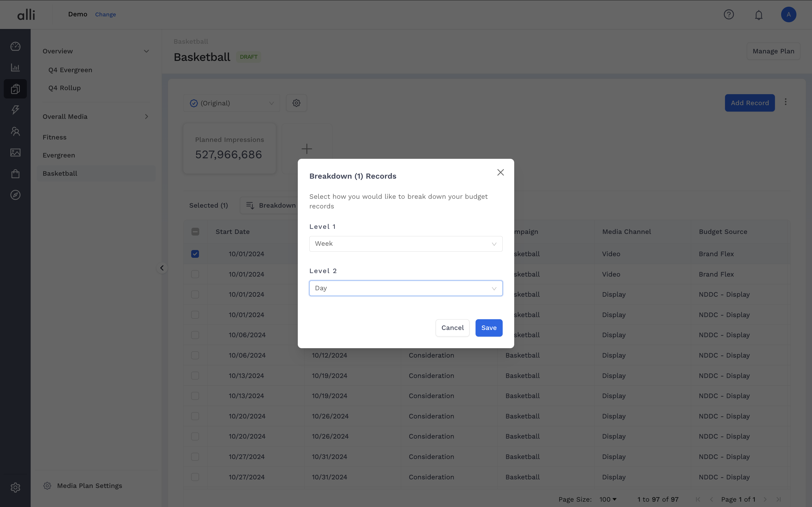Viewport: 812px width, 507px height.
Task: Open the Level 1 Week dropdown
Action: click(x=406, y=244)
